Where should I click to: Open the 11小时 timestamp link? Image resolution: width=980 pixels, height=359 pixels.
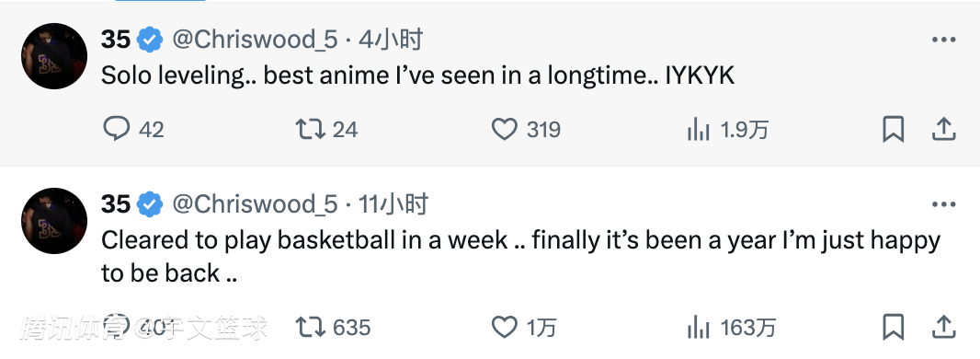tap(393, 203)
